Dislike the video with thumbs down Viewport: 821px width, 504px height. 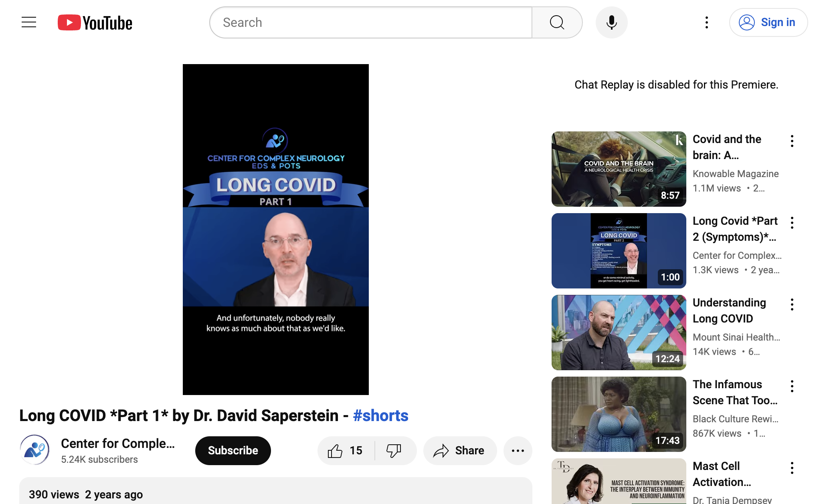click(x=395, y=451)
